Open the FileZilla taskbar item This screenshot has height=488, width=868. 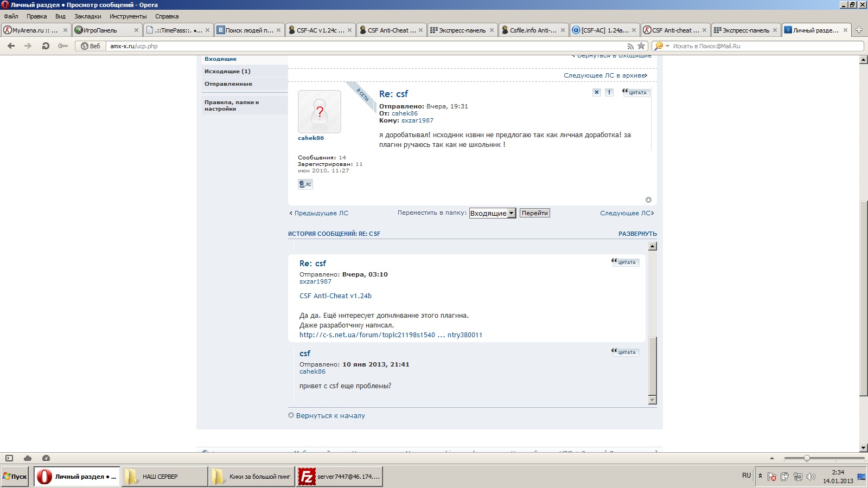coord(340,477)
